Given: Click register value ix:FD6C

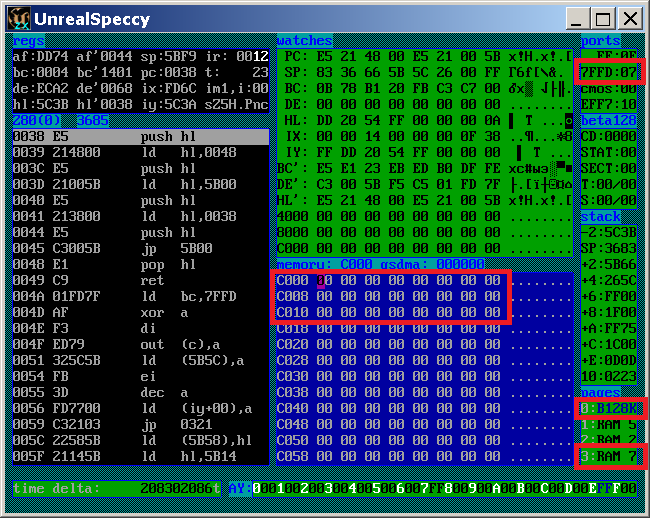Looking at the screenshot, I should point(168,88).
